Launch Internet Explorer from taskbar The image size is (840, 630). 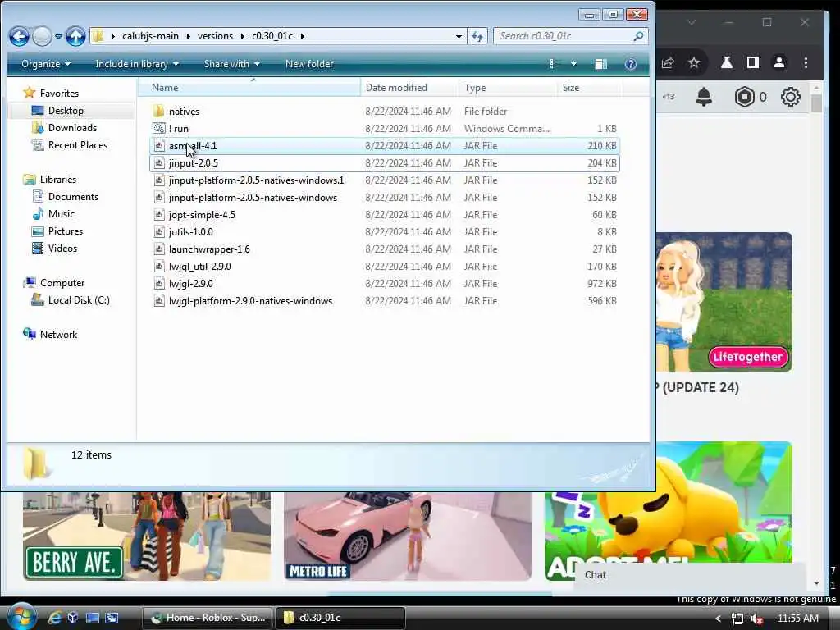55,618
